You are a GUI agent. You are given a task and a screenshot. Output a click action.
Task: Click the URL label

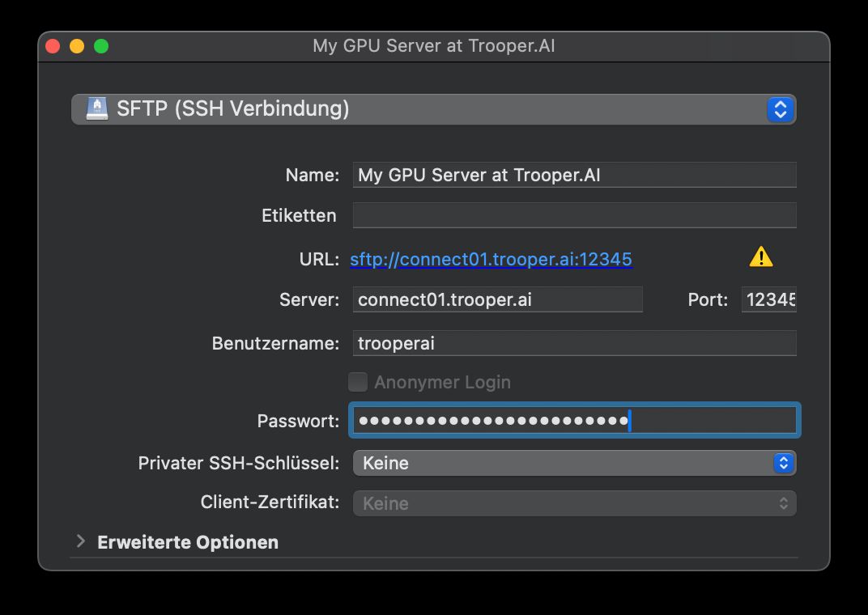pos(319,259)
